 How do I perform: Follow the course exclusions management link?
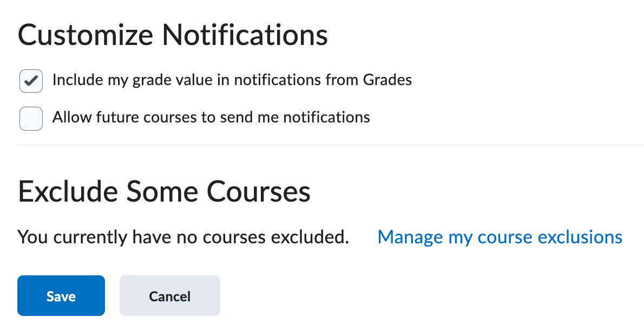tap(500, 237)
